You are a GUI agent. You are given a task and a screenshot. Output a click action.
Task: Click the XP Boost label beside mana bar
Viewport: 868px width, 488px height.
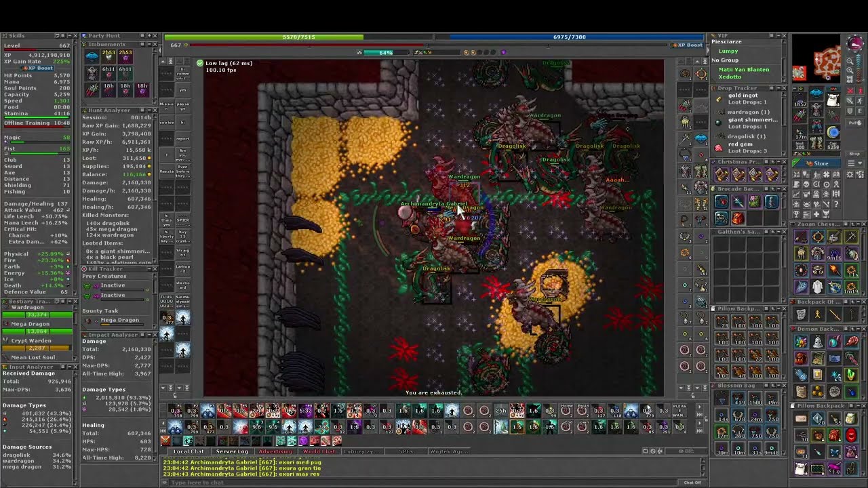(688, 45)
